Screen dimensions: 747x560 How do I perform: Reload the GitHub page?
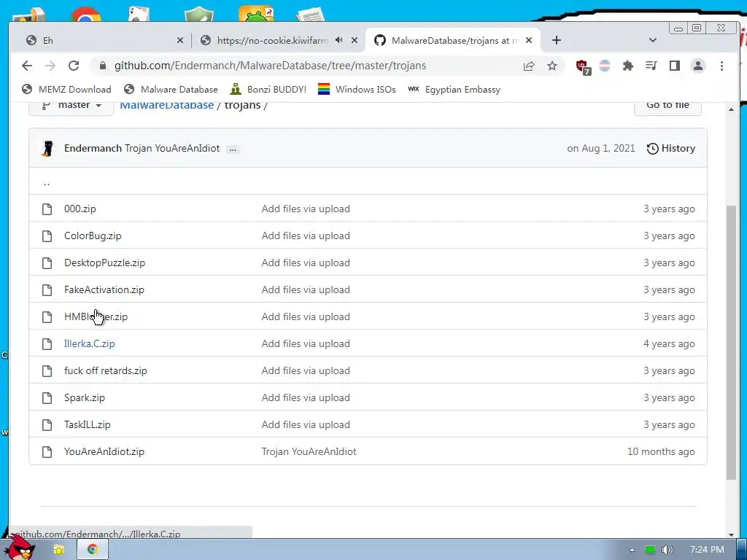(74, 66)
